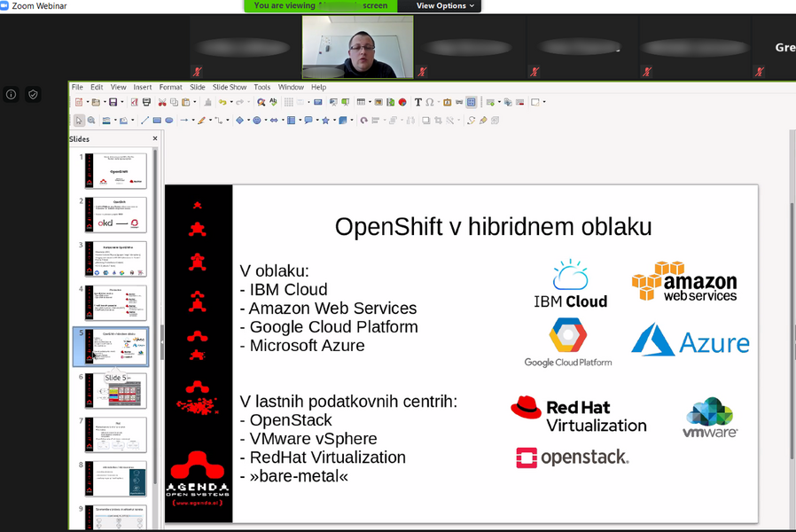Open the File menu
796x532 pixels.
(77, 87)
